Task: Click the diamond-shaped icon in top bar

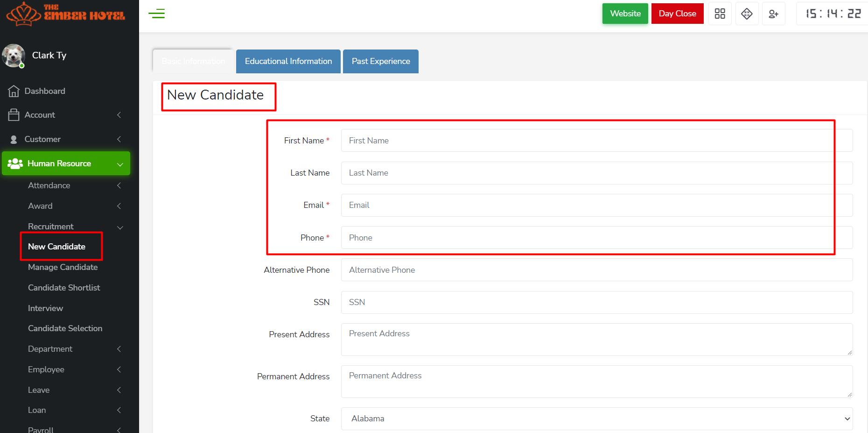Action: tap(747, 14)
